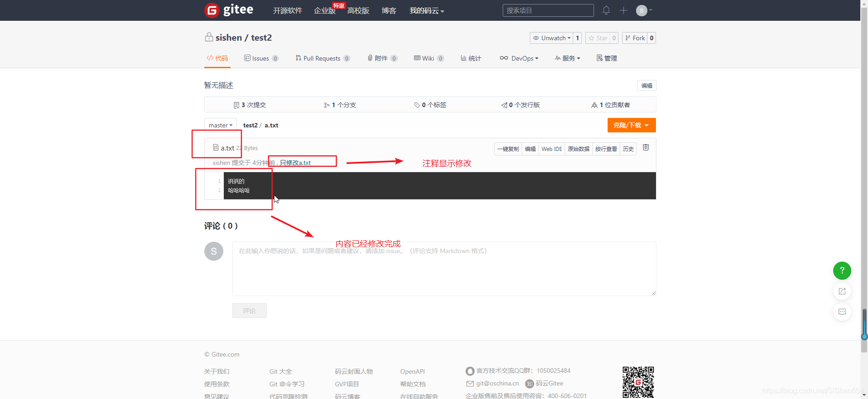Click the test2 breadcrumb link

[250, 125]
